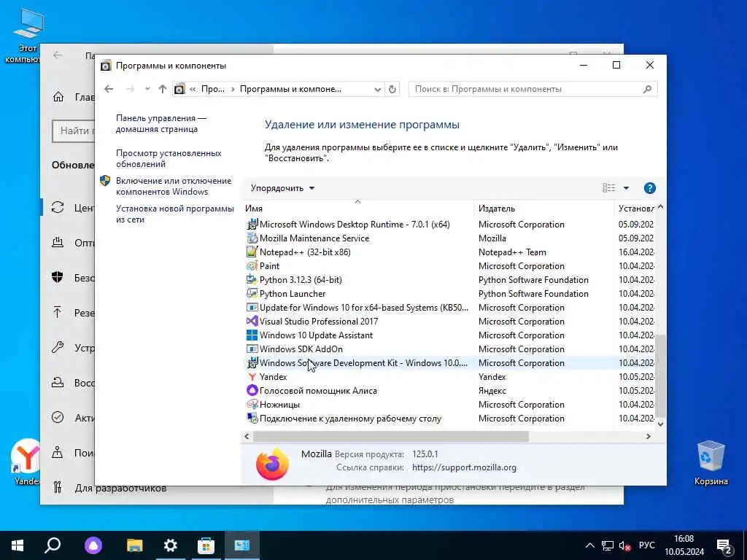
Task: Click the Windows SDK AddOn icon
Action: click(252, 349)
